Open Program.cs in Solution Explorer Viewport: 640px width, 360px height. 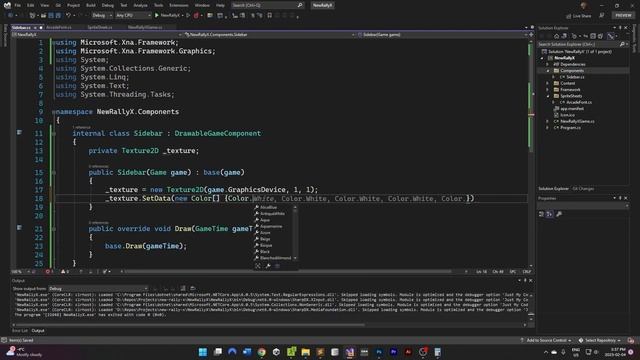tap(570, 128)
